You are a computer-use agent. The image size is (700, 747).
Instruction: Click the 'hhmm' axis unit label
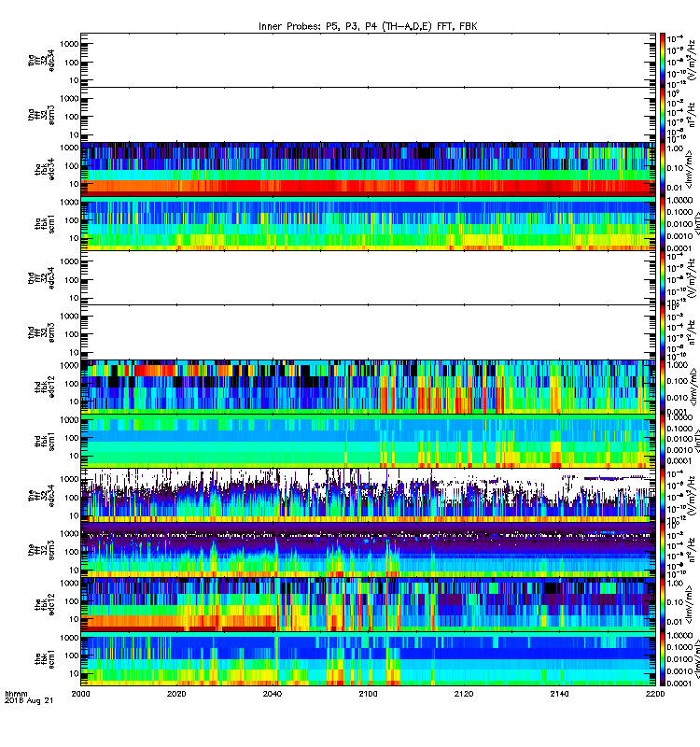pos(16,694)
